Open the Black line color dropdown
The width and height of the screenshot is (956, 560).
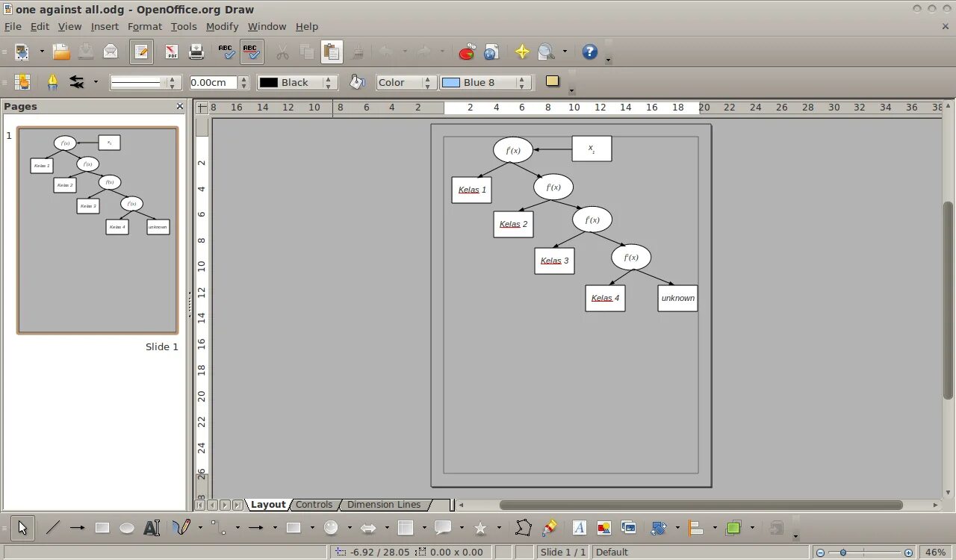click(x=297, y=82)
